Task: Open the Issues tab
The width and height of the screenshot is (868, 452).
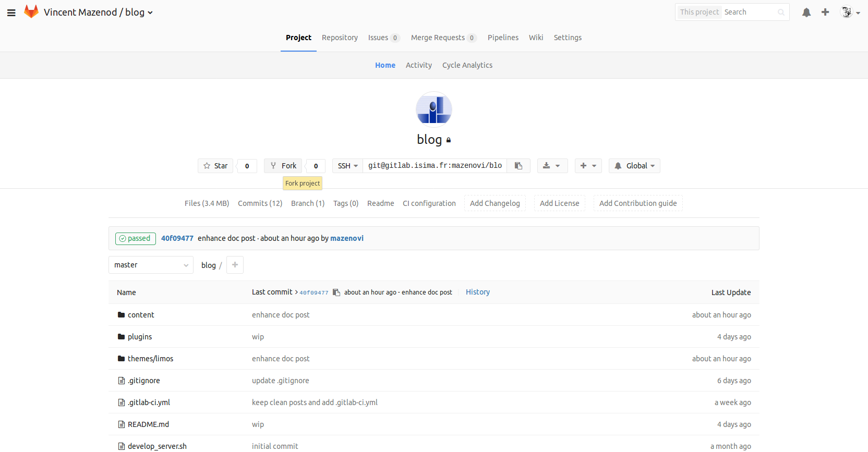Action: (383, 38)
